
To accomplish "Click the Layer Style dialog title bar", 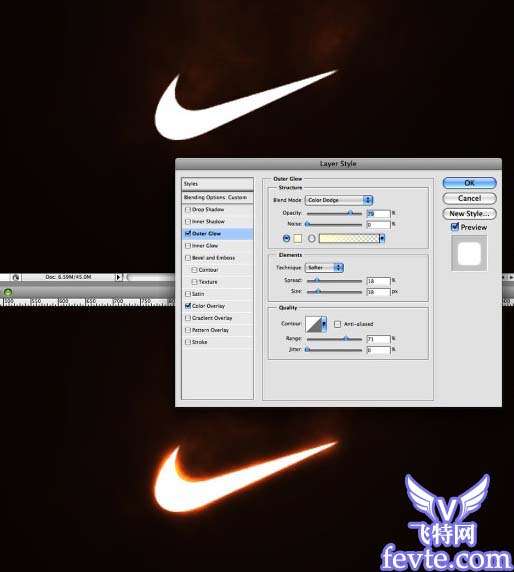I will pyautogui.click(x=338, y=164).
